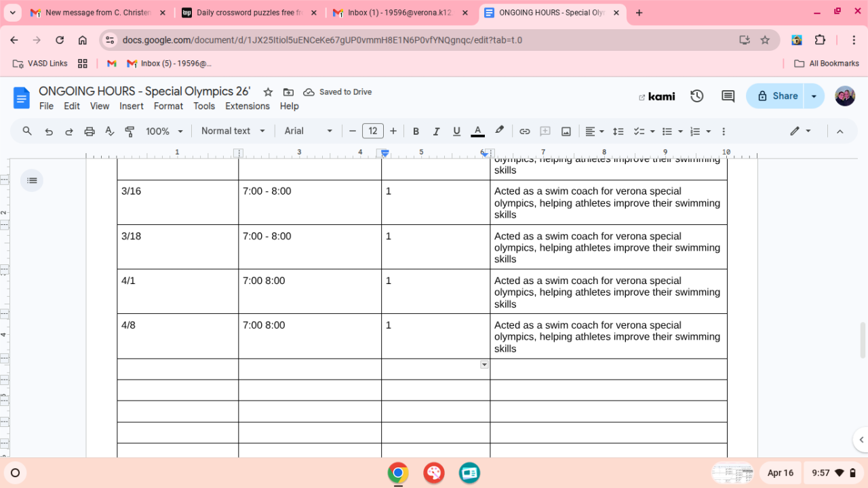Open the zoom level dropdown
Screen dimensions: 868x488
coord(165,131)
